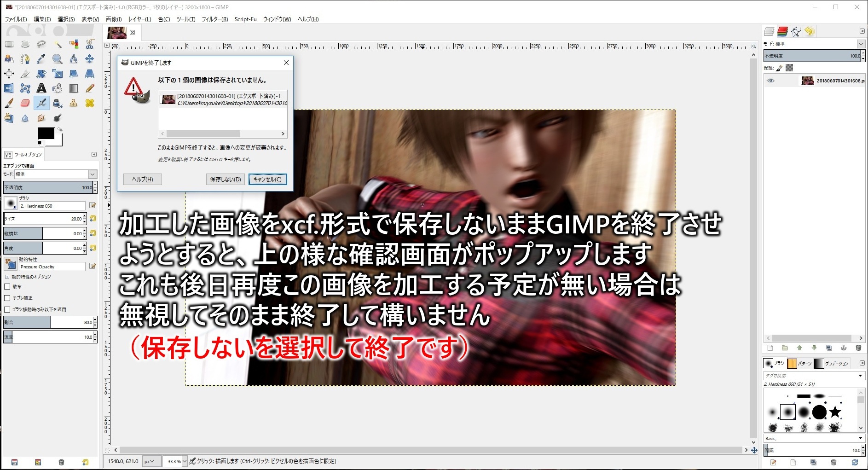Open the Script-Fu menu

(245, 19)
